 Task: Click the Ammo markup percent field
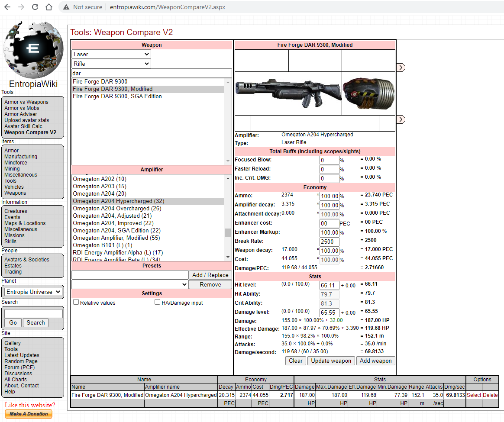click(x=330, y=196)
